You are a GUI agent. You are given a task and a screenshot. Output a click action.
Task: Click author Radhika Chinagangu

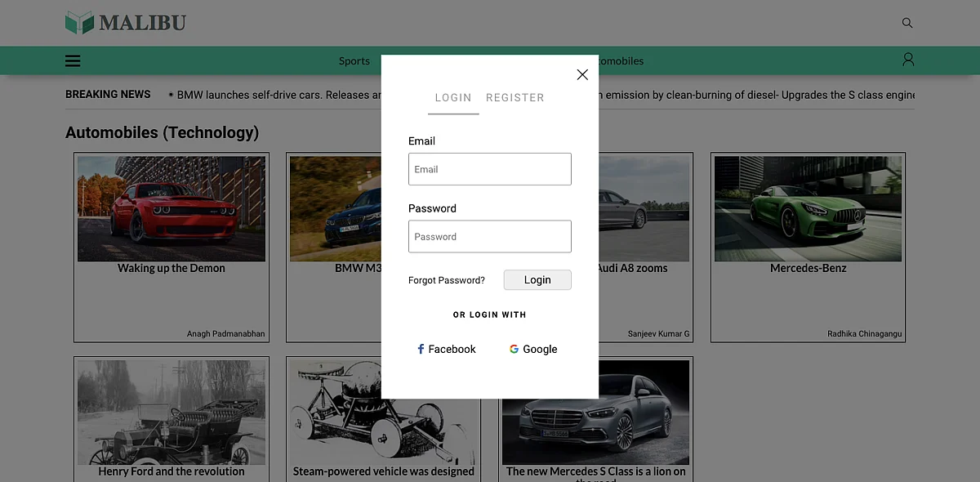click(x=864, y=334)
